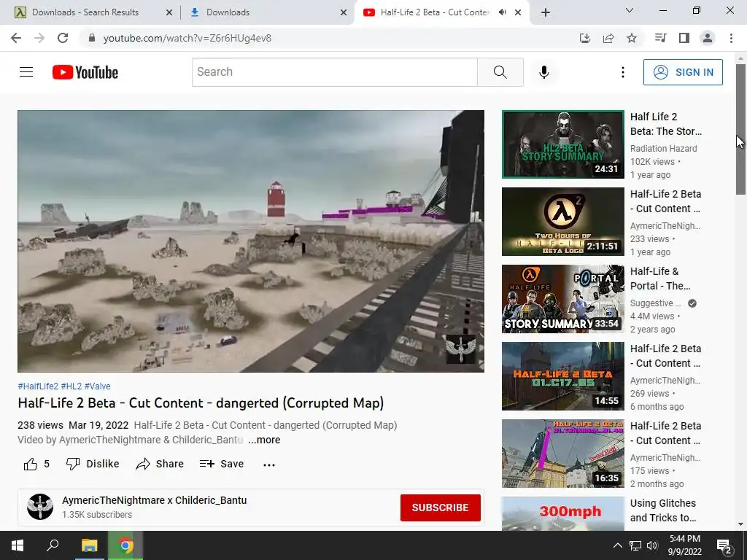Go to the YouTube home logo
The width and height of the screenshot is (747, 560).
coord(85,72)
